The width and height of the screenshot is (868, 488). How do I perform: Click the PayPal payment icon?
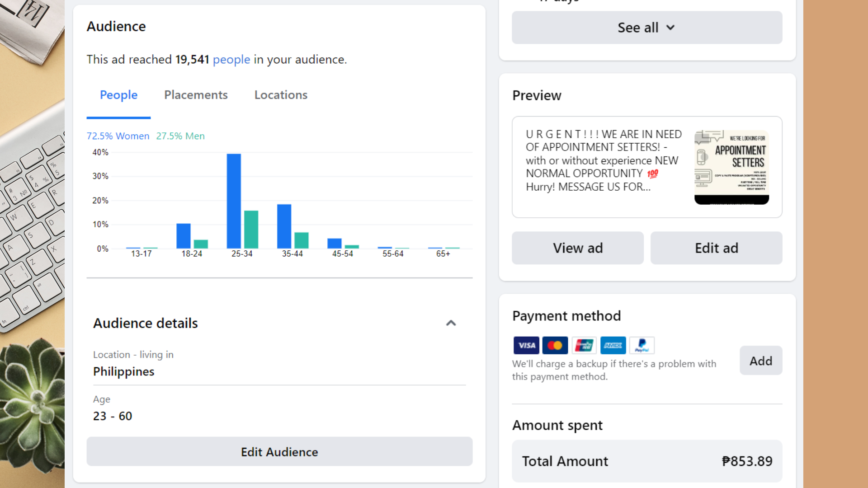[642, 346]
